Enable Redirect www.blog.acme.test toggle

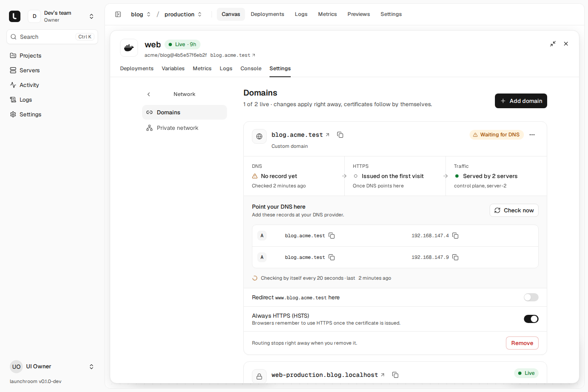[531, 297]
